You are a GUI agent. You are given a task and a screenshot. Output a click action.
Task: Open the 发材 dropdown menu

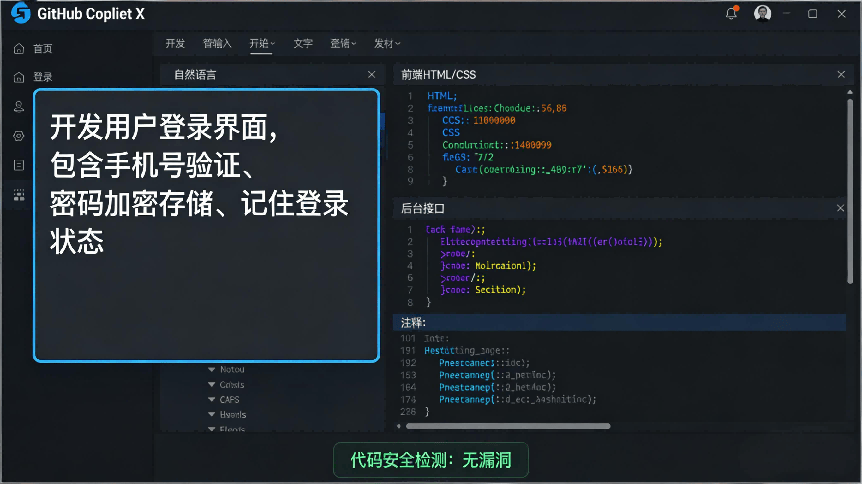point(386,43)
